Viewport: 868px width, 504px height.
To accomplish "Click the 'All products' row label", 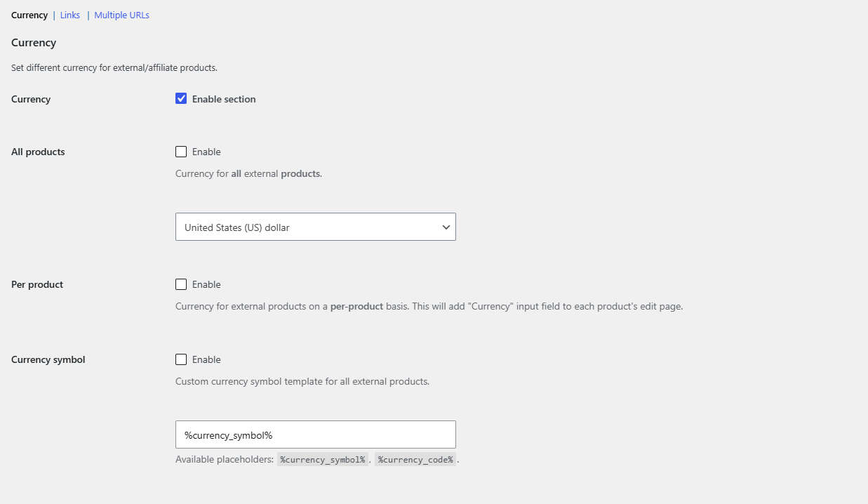I will click(x=38, y=152).
